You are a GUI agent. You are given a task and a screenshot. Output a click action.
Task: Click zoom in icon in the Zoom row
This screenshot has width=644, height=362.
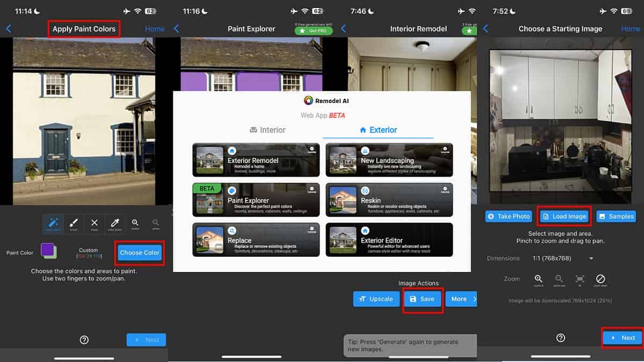(538, 279)
